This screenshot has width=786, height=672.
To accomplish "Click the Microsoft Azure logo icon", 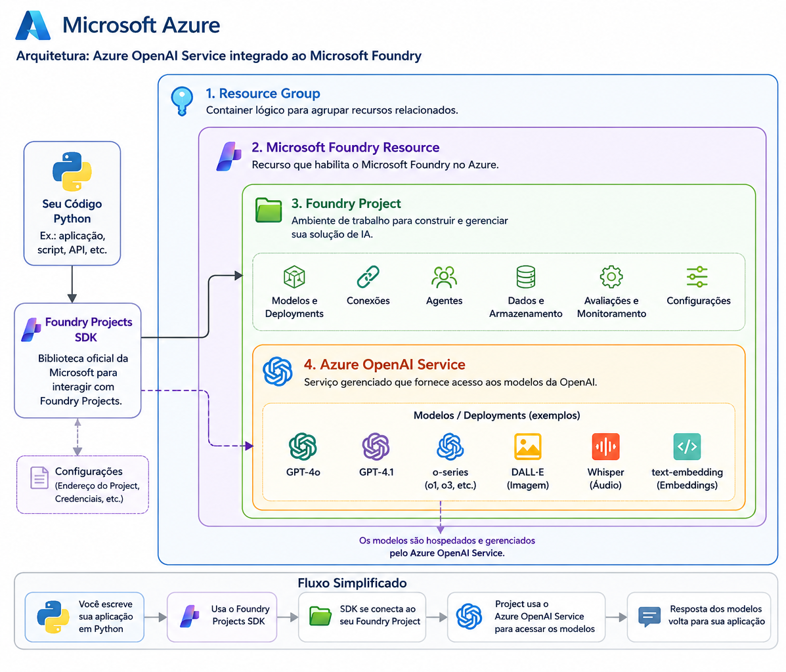I will tap(33, 25).
